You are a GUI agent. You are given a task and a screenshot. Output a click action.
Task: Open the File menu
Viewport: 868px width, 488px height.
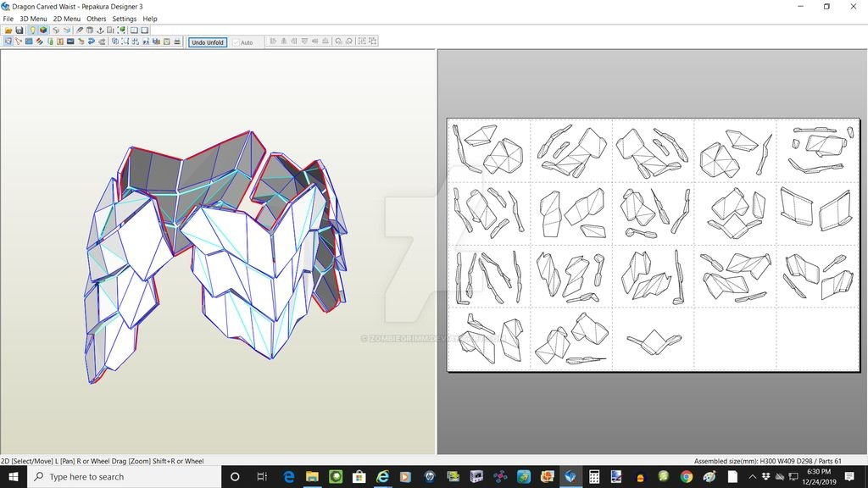click(8, 19)
